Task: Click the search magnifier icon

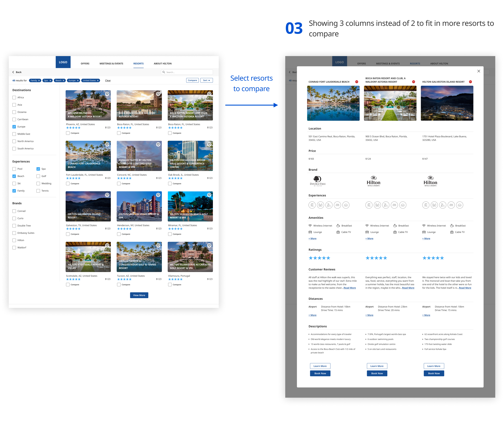Action: coord(164,72)
